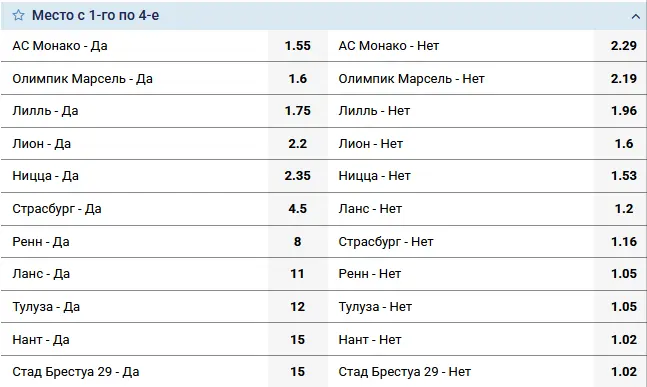Select Нант Да odds 15
Image resolution: width=647 pixels, height=387 pixels.
pos(298,340)
